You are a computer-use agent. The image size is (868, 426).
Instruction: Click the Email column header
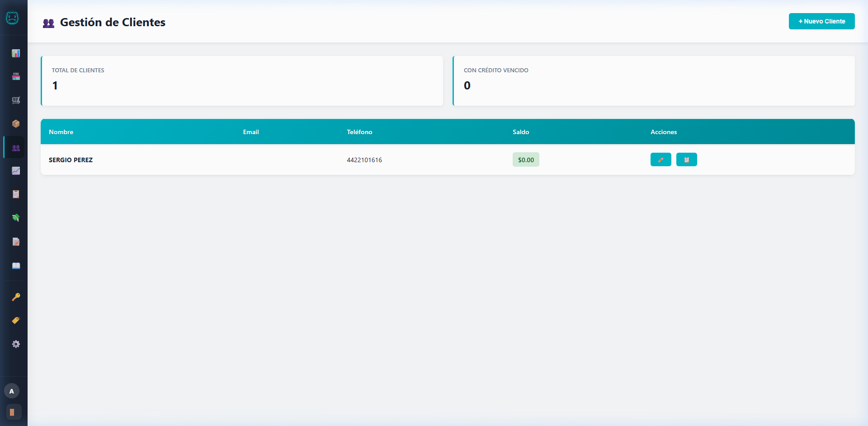pos(251,132)
